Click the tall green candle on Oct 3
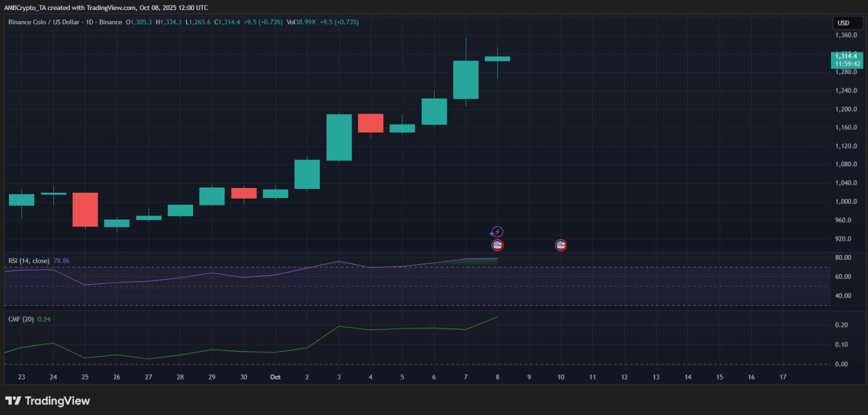Viewport: 868px width, 415px height. click(339, 137)
